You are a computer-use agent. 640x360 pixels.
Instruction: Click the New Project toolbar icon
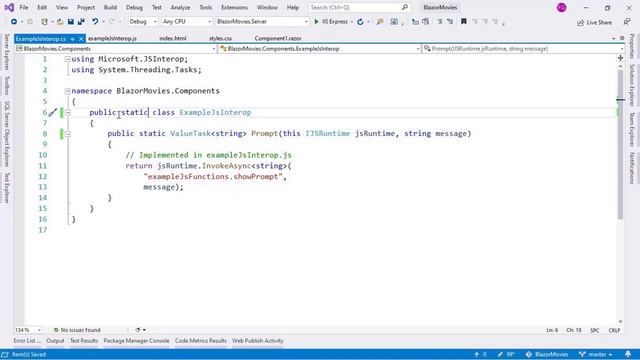tap(44, 22)
